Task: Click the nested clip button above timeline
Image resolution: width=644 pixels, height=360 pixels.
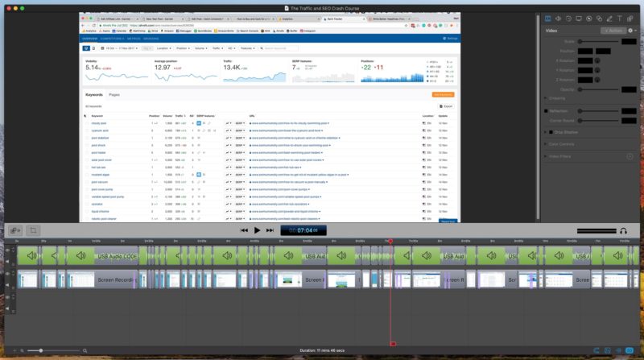Action: (x=15, y=230)
